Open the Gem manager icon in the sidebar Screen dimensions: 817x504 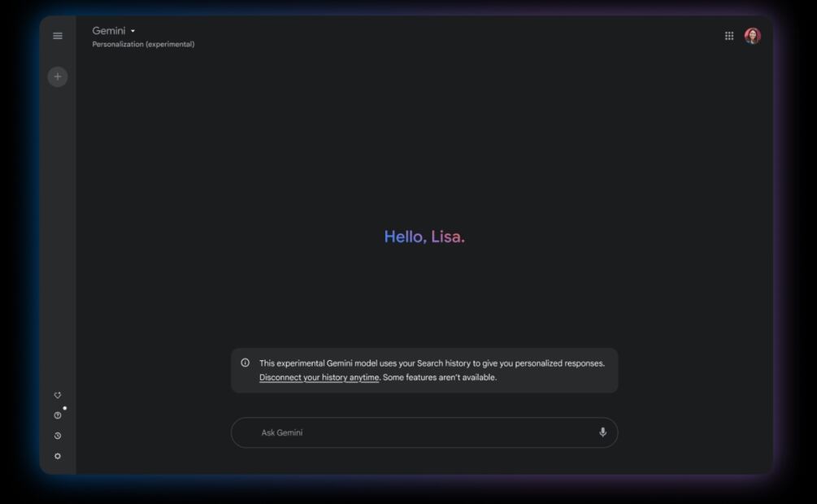click(x=58, y=395)
